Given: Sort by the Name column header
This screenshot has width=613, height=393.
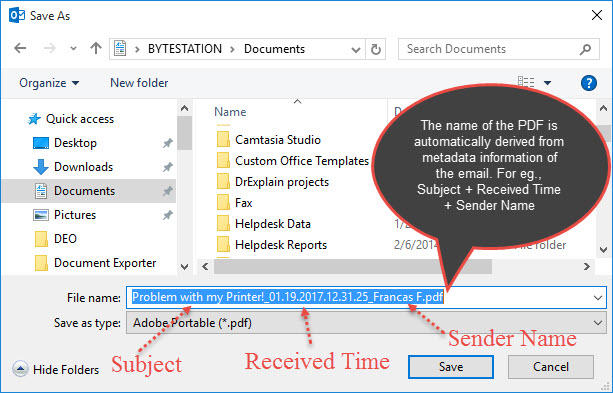Looking at the screenshot, I should pyautogui.click(x=230, y=112).
